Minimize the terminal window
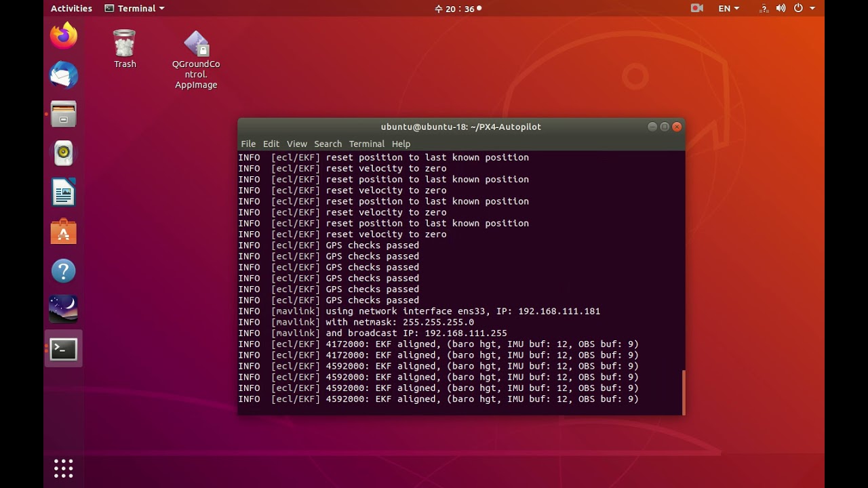The height and width of the screenshot is (488, 868). coord(652,127)
